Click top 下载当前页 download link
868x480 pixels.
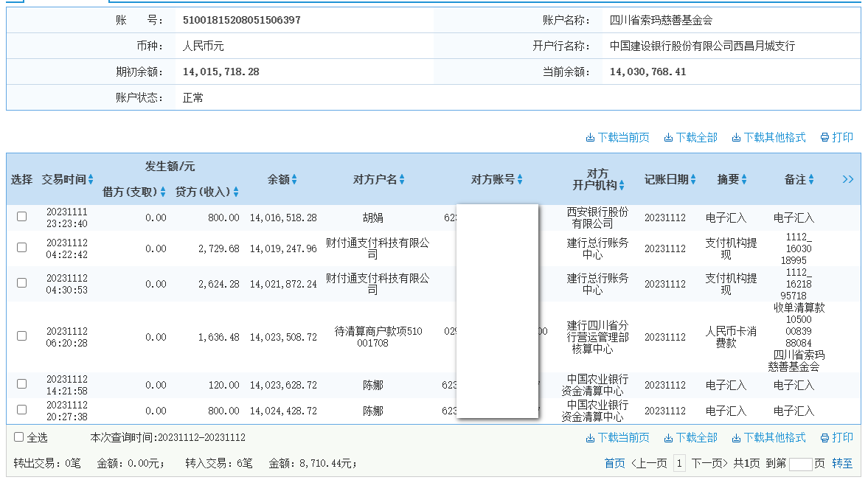coord(618,137)
